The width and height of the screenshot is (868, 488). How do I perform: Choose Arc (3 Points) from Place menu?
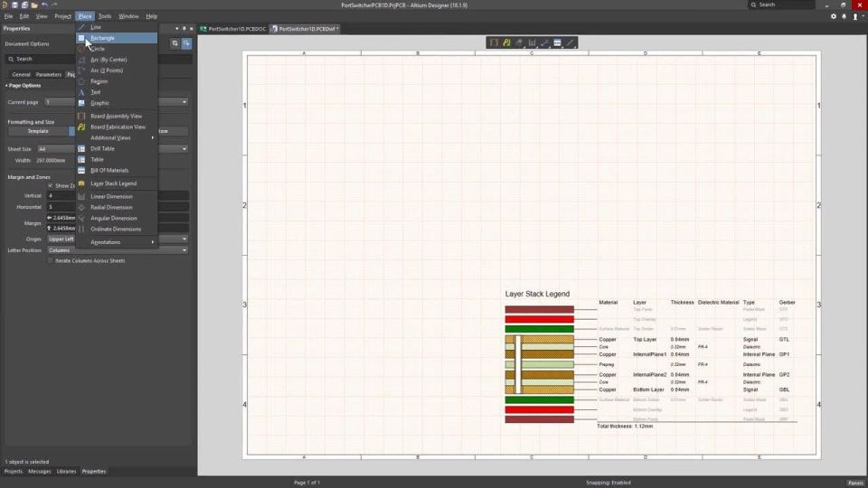pyautogui.click(x=117, y=70)
